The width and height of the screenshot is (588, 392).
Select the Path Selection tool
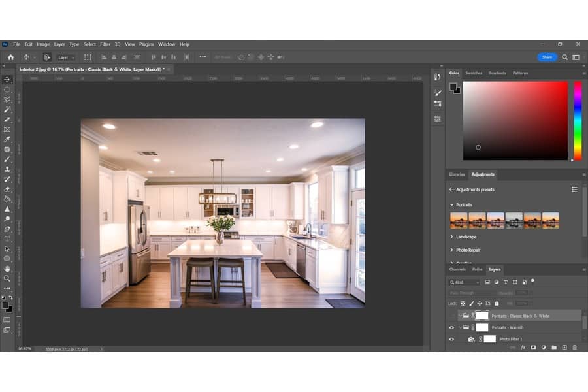[x=7, y=249]
